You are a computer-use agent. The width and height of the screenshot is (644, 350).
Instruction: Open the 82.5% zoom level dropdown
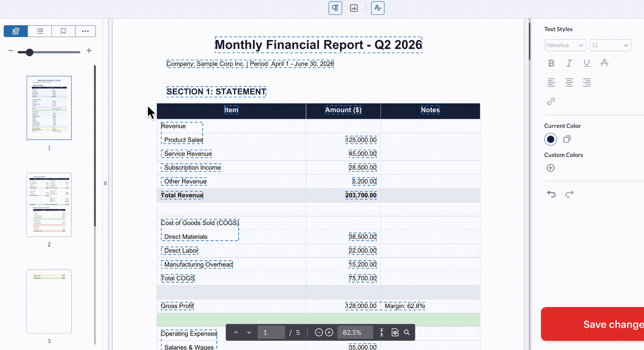[355, 333]
